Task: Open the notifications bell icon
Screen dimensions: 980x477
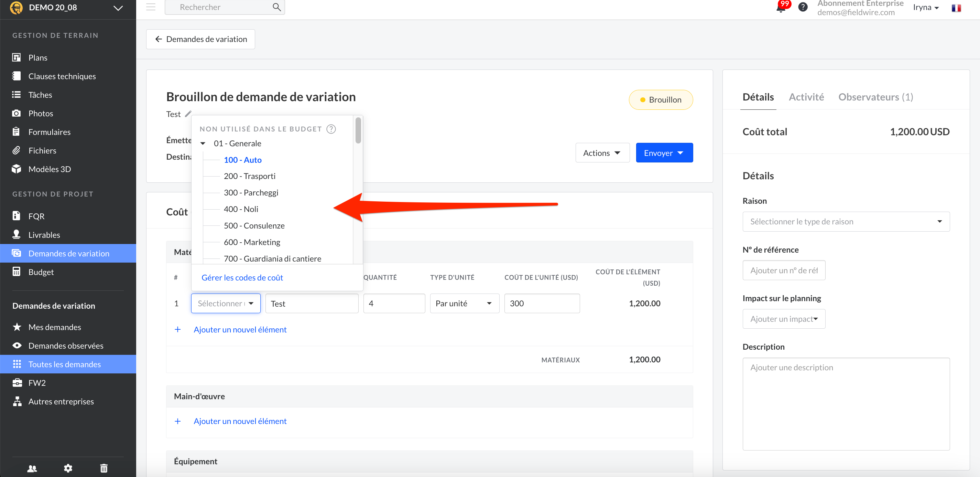Action: (x=781, y=8)
